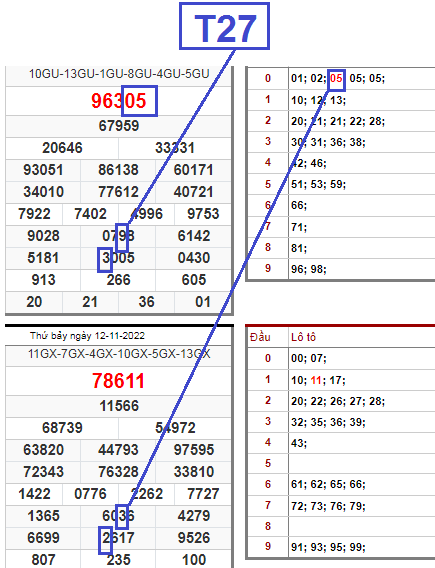Viewport: 435px width, 568px height.
Task: Select the lô tô row '30; 31; 36; 38;'
Action: [328, 142]
